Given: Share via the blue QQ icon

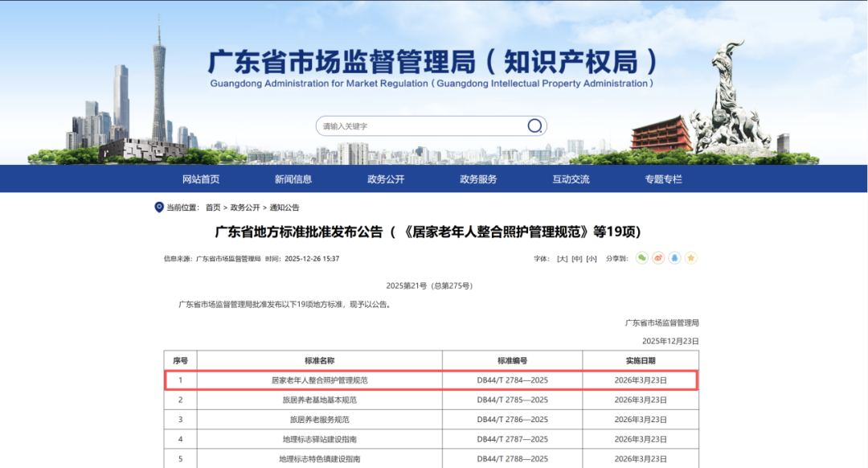Looking at the screenshot, I should pos(674,258).
